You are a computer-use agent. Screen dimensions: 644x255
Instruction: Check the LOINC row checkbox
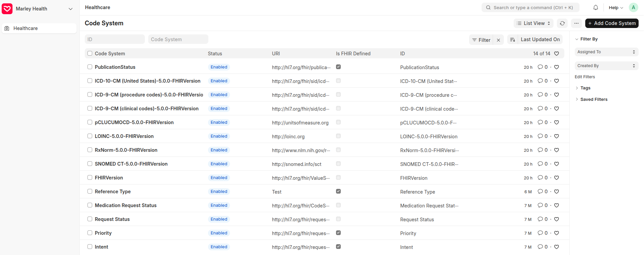click(x=90, y=136)
